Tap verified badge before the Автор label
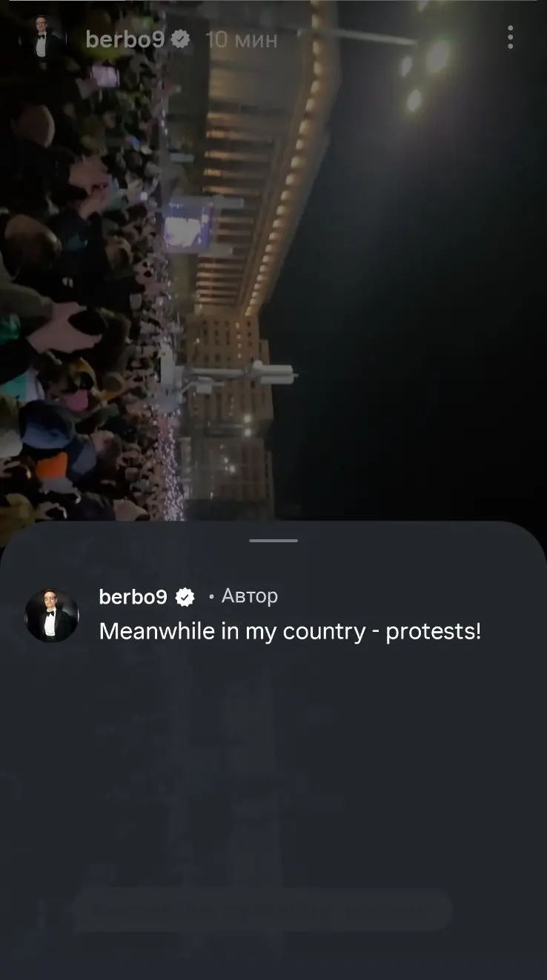 (185, 597)
